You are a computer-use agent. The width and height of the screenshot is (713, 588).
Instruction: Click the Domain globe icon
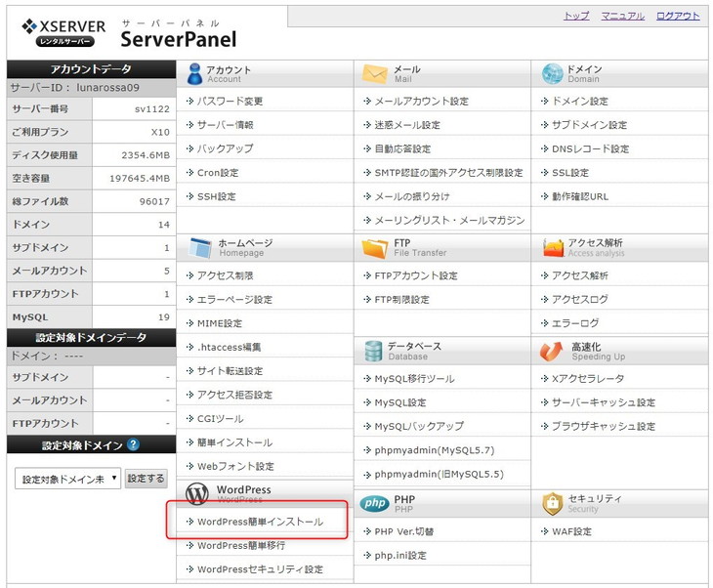tap(552, 73)
